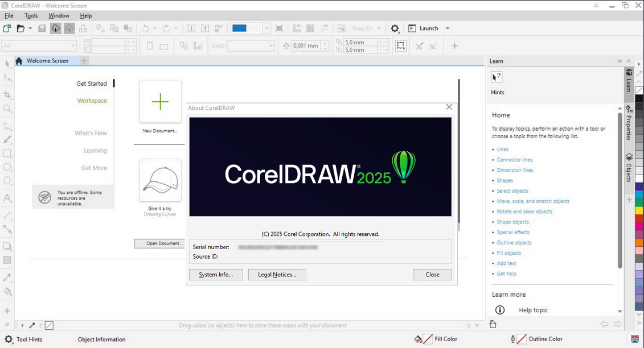644x348 pixels.
Task: Switch to the Workspace section
Action: coord(92,101)
